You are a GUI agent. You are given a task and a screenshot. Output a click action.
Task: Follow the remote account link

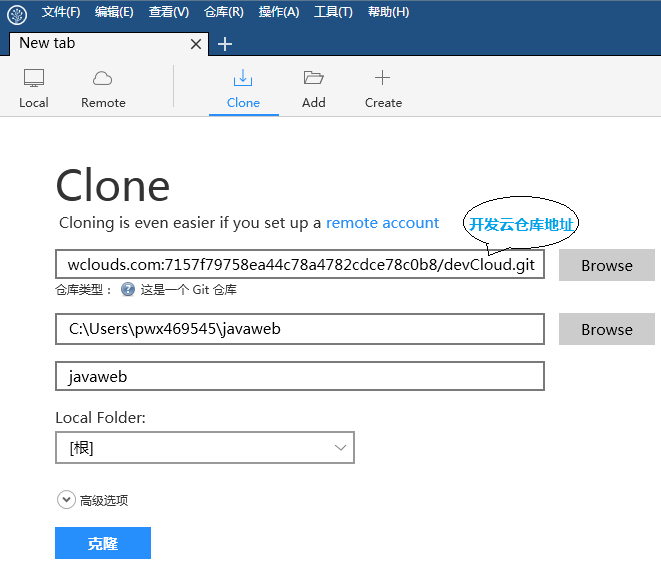382,223
